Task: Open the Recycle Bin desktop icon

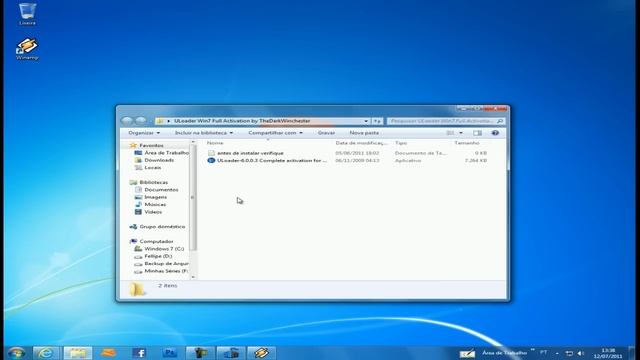Action: point(27,13)
